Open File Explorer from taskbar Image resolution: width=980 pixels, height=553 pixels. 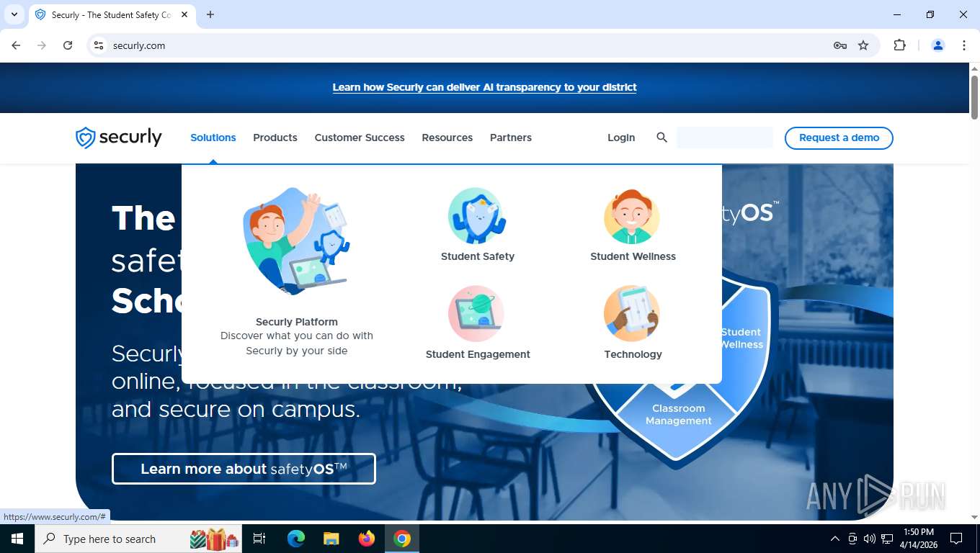(331, 539)
